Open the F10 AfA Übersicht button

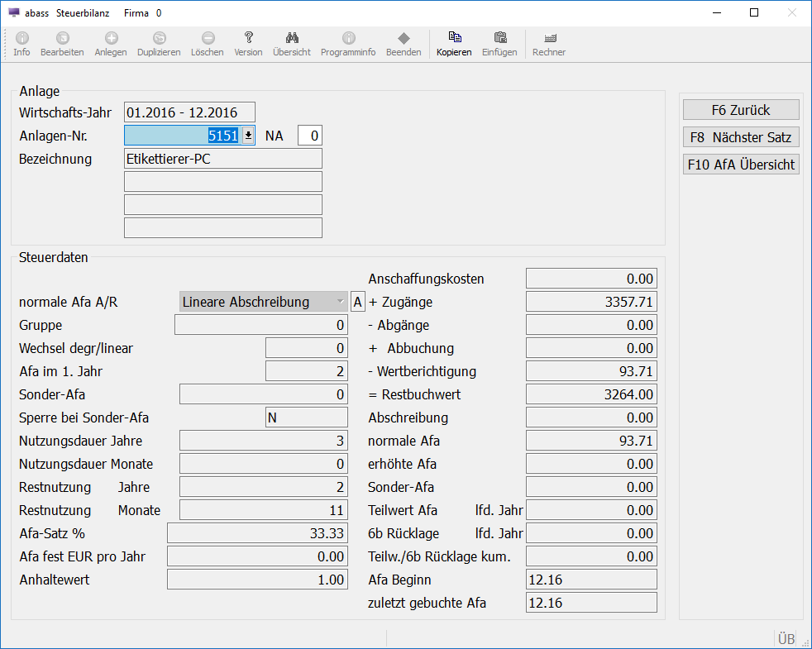point(741,165)
